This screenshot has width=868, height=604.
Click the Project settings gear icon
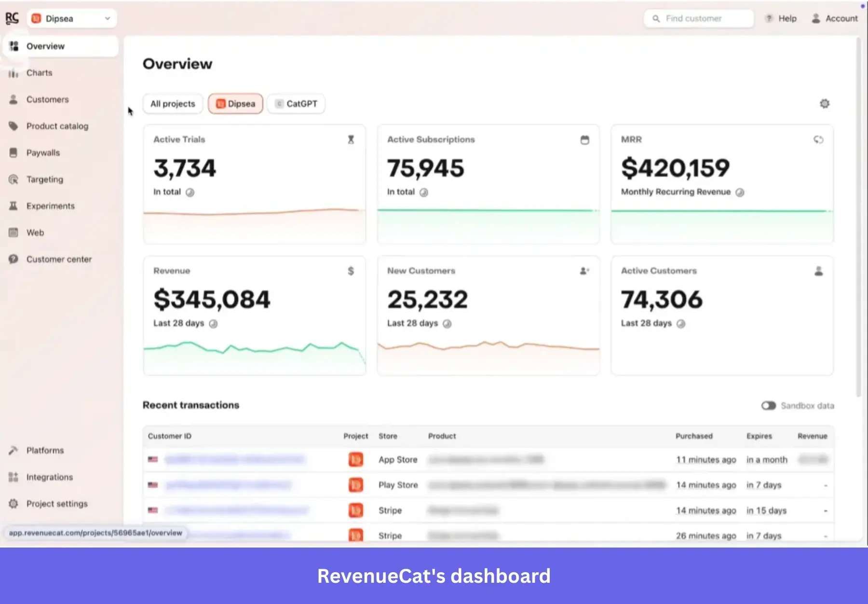point(14,504)
